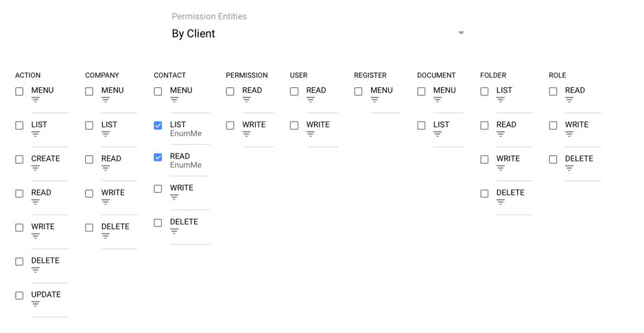Uncheck the CONTACT READ checkbox

[x=158, y=157]
